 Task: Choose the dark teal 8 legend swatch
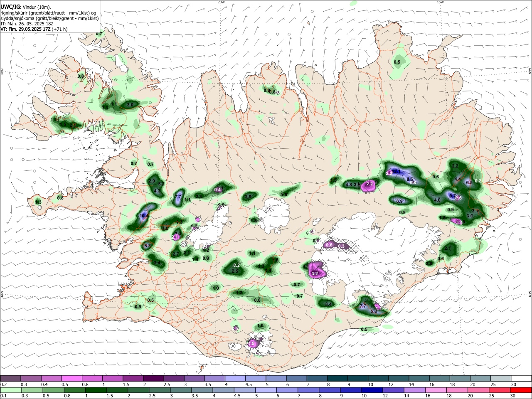(337, 379)
